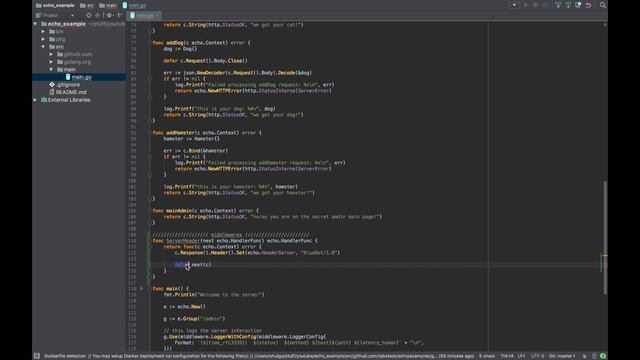Image resolution: width=640 pixels, height=360 pixels.
Task: Open the Git: master branch widget
Action: point(562,356)
